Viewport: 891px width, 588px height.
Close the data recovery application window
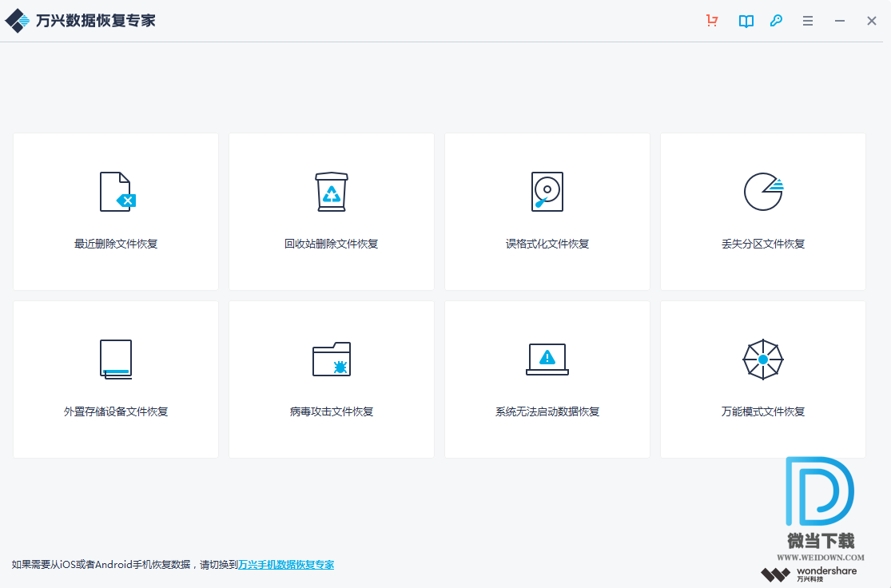point(872,21)
